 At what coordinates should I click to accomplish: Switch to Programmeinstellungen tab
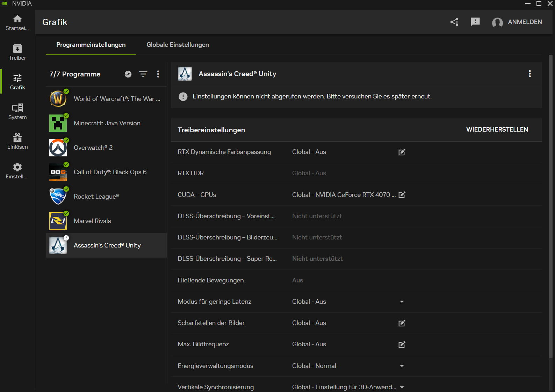point(91,45)
